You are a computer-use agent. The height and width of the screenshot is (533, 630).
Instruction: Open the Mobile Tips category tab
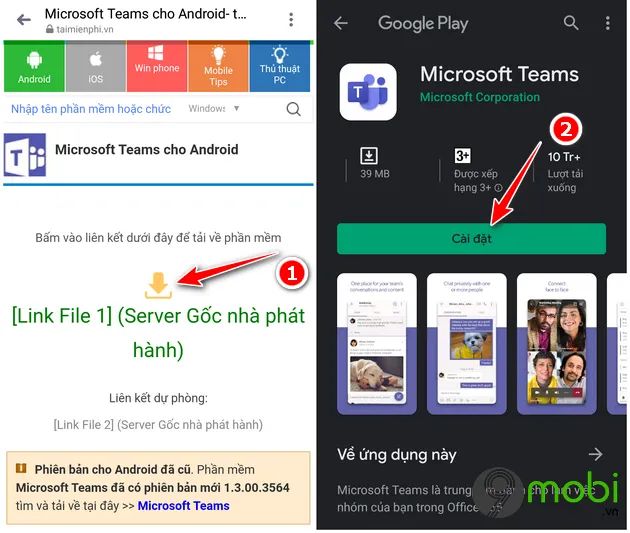[218, 67]
